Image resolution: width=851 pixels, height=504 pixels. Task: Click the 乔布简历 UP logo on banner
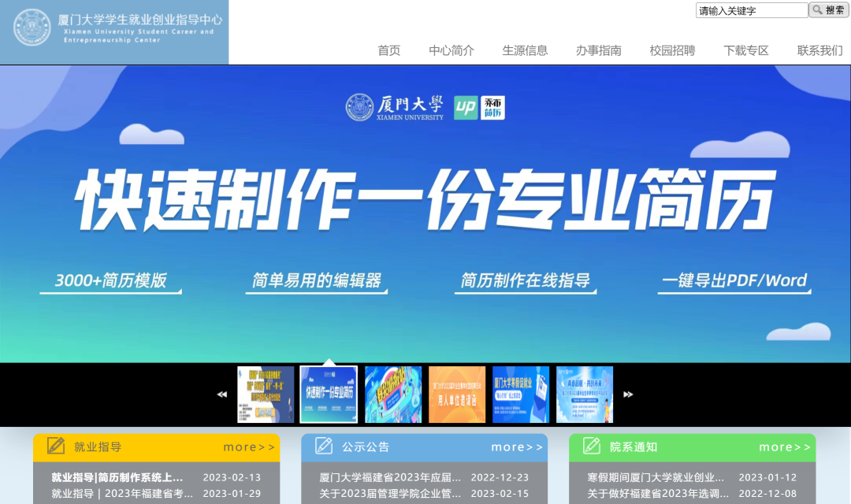[x=479, y=108]
